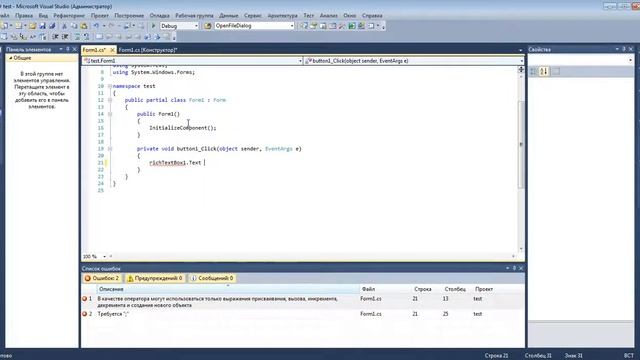Comment out selected lines icon
The height and width of the screenshot is (360, 640).
(x=77, y=37)
